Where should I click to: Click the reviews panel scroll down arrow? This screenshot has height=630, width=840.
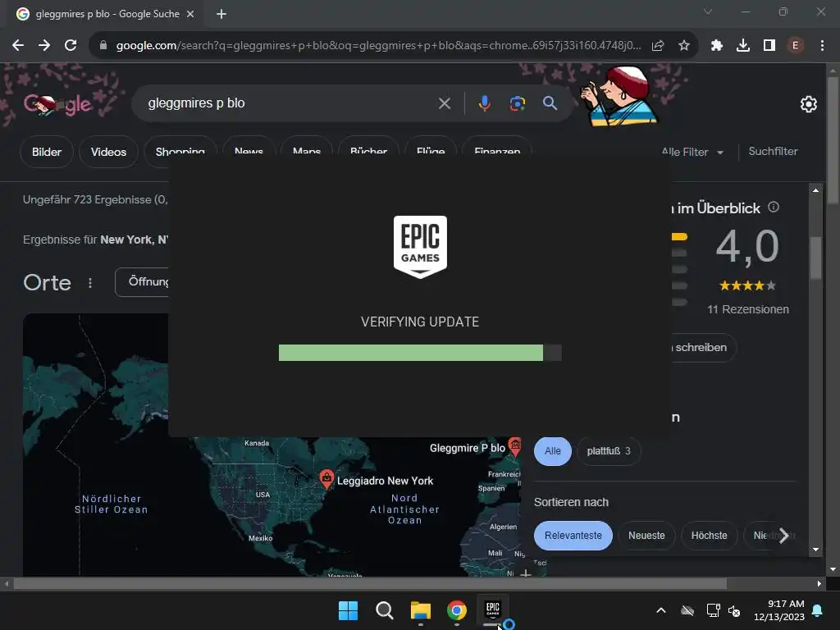[815, 550]
